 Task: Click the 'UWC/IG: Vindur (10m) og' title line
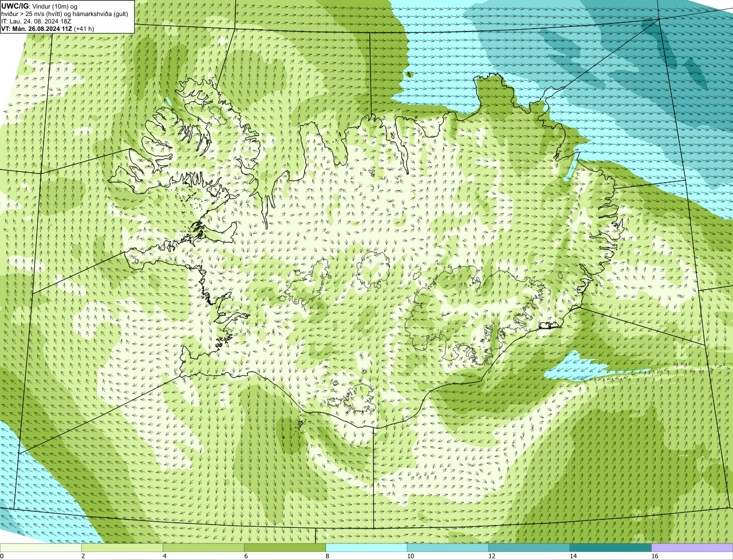[x=40, y=6]
